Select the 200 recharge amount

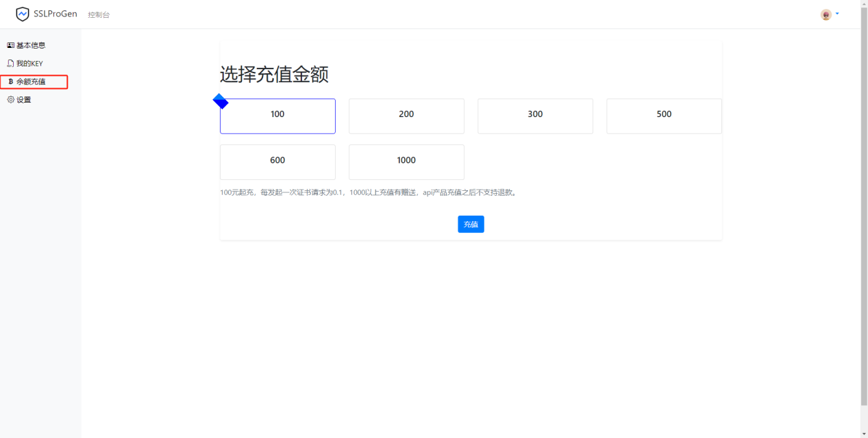coord(406,116)
